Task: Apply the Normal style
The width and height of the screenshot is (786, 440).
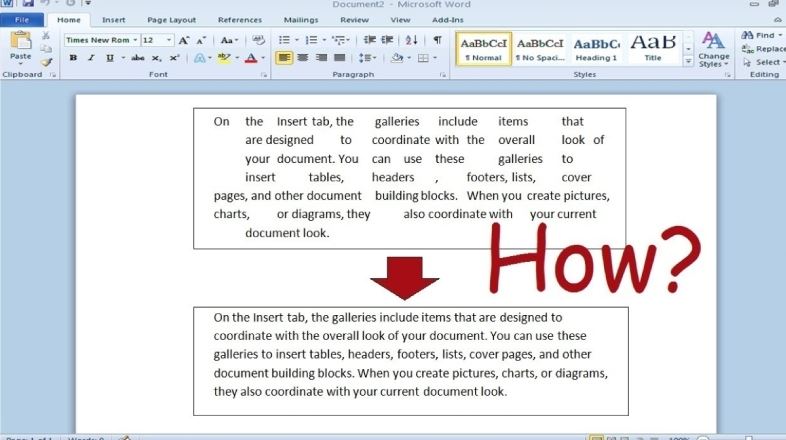Action: (x=484, y=49)
